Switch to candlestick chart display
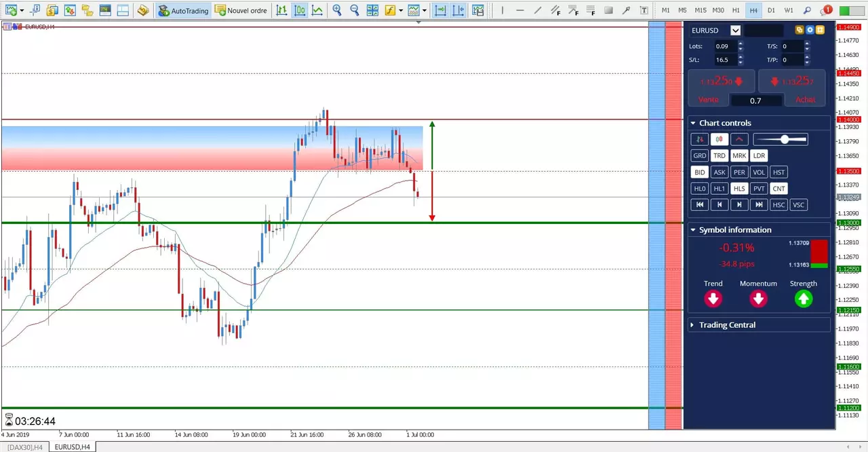The width and height of the screenshot is (868, 452). tap(300, 10)
